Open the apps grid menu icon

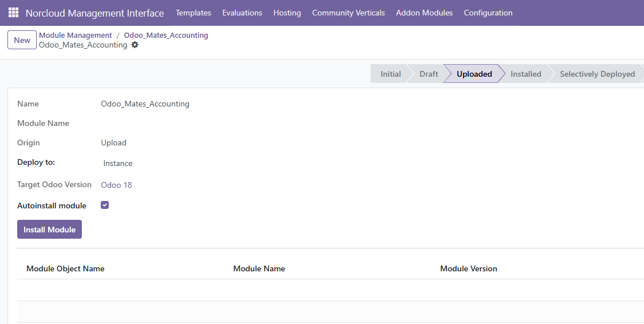13,13
